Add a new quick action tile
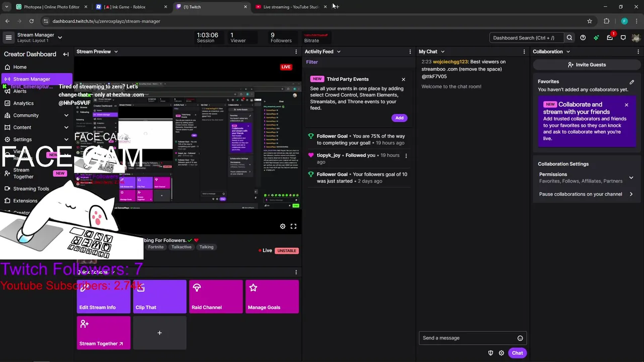The width and height of the screenshot is (644, 362). 159,333
